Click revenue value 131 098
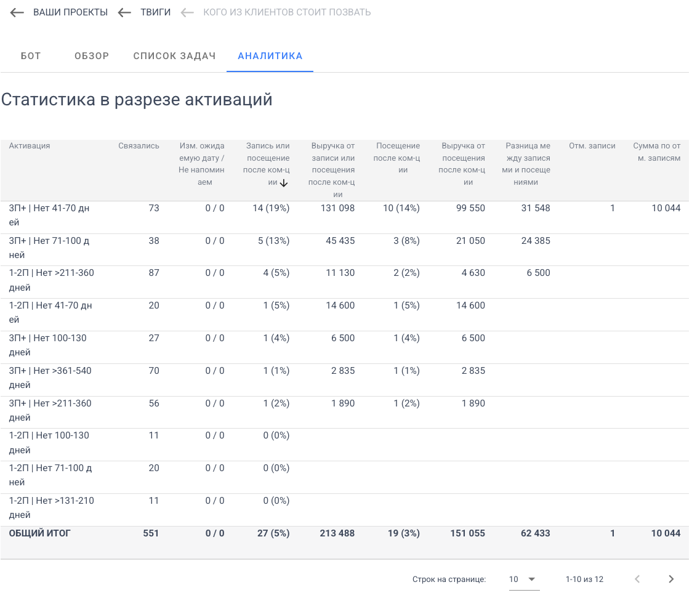The height and width of the screenshot is (598, 700). (x=337, y=208)
